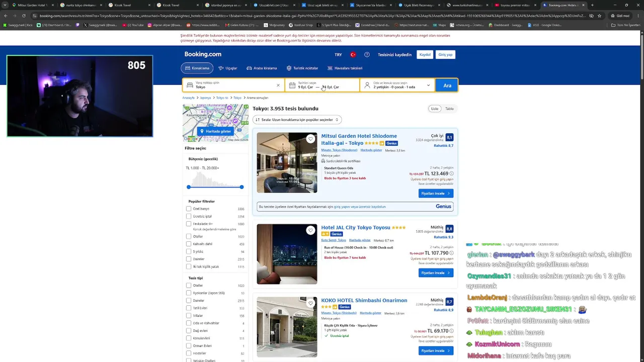
Task: Save Mitsui Garden Hotel with the heart icon
Action: point(310,139)
